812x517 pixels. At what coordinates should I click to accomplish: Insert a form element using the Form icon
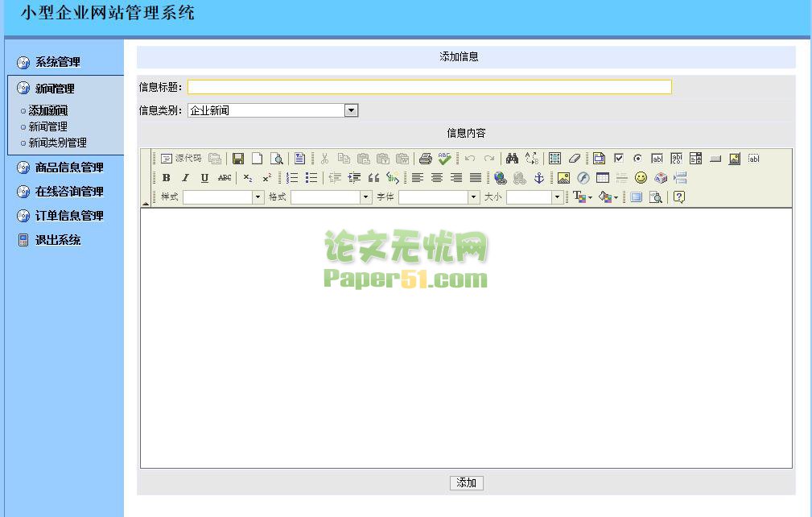coord(600,159)
